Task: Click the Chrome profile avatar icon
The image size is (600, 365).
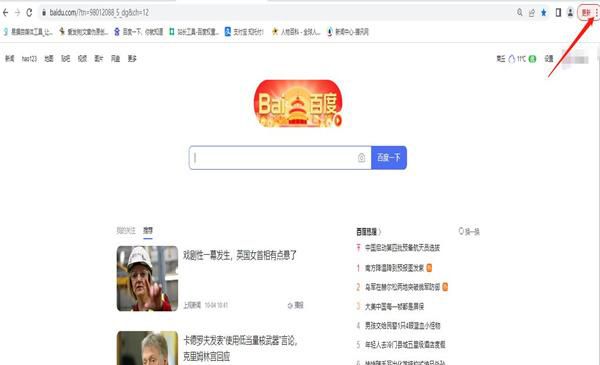Action: point(570,13)
